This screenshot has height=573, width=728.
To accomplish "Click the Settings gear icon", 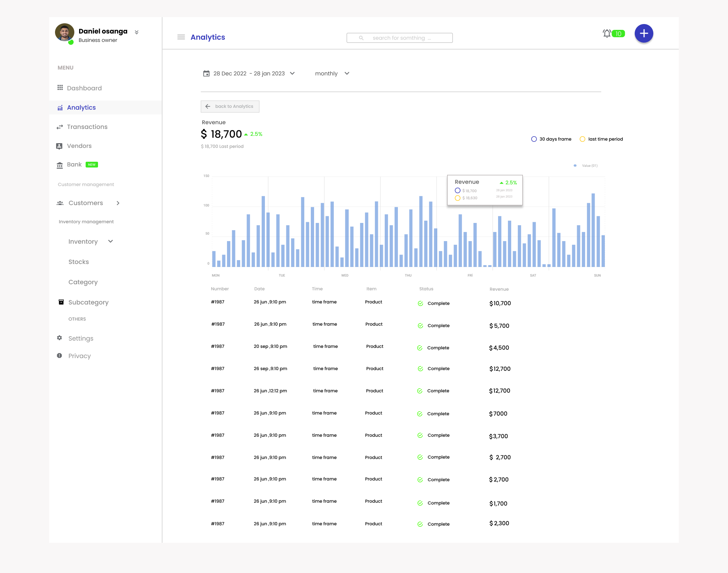I will click(59, 338).
